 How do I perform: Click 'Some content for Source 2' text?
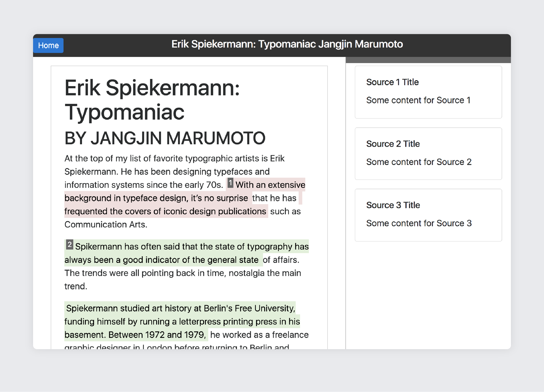point(419,162)
